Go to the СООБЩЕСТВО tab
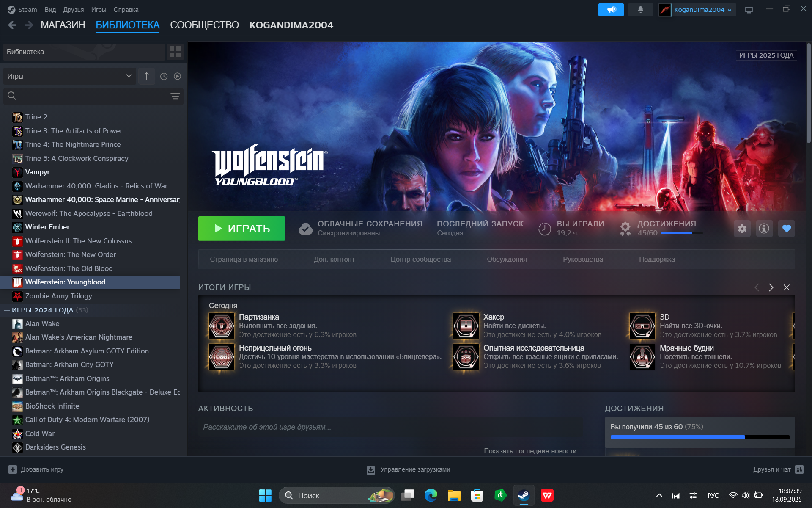The height and width of the screenshot is (508, 812). [204, 25]
